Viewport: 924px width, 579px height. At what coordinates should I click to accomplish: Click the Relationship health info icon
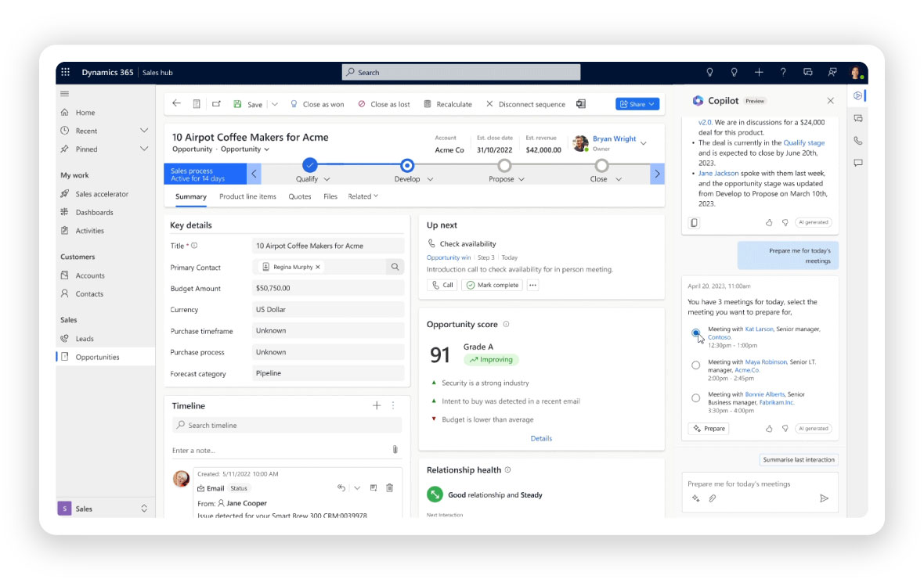click(x=508, y=469)
